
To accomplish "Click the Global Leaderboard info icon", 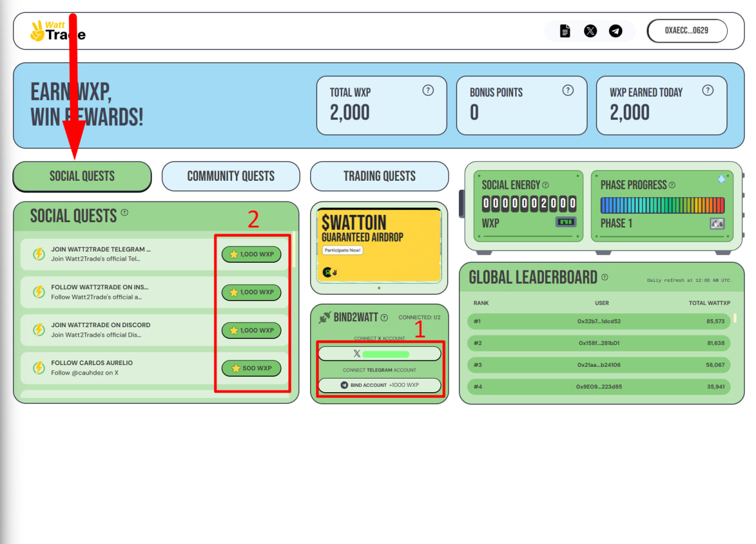I will point(605,277).
